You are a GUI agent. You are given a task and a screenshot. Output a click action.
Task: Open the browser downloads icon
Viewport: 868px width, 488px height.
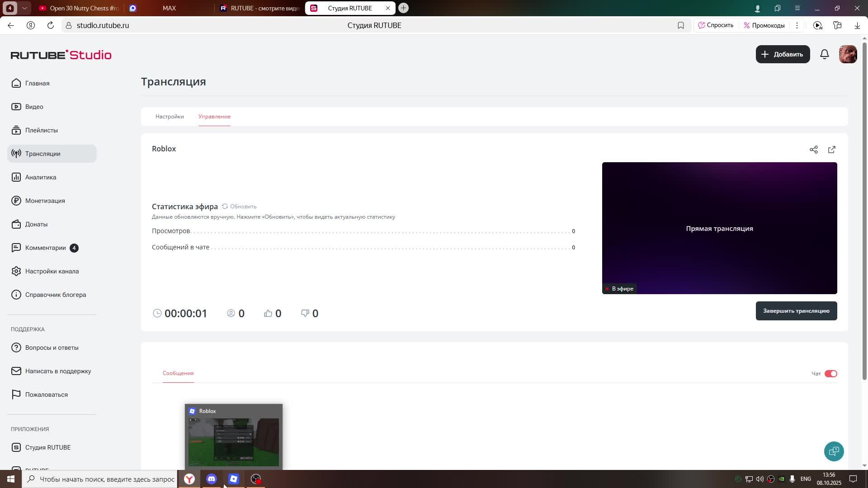[x=857, y=26]
